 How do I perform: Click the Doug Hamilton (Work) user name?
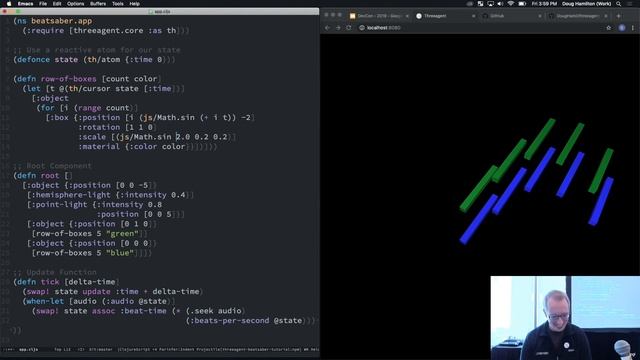(x=587, y=4)
